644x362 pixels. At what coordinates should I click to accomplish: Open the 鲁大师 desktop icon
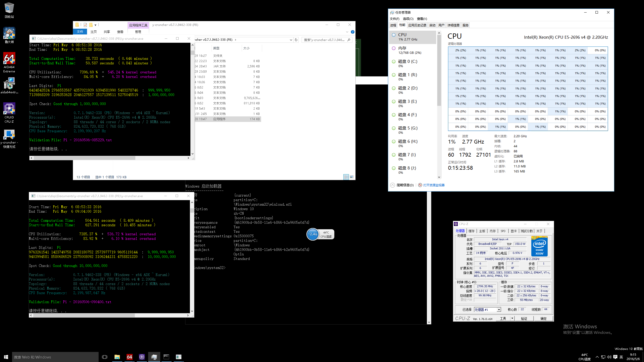point(9,35)
